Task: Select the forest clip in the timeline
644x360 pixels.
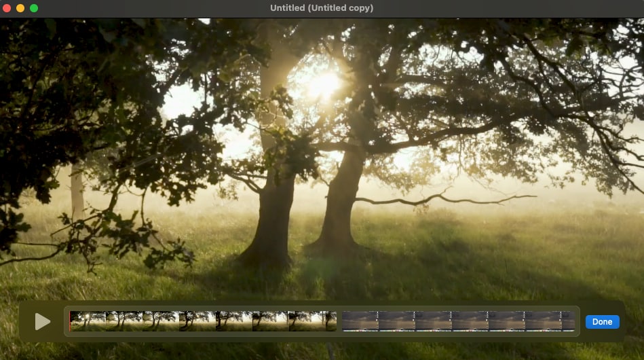Action: coord(203,321)
